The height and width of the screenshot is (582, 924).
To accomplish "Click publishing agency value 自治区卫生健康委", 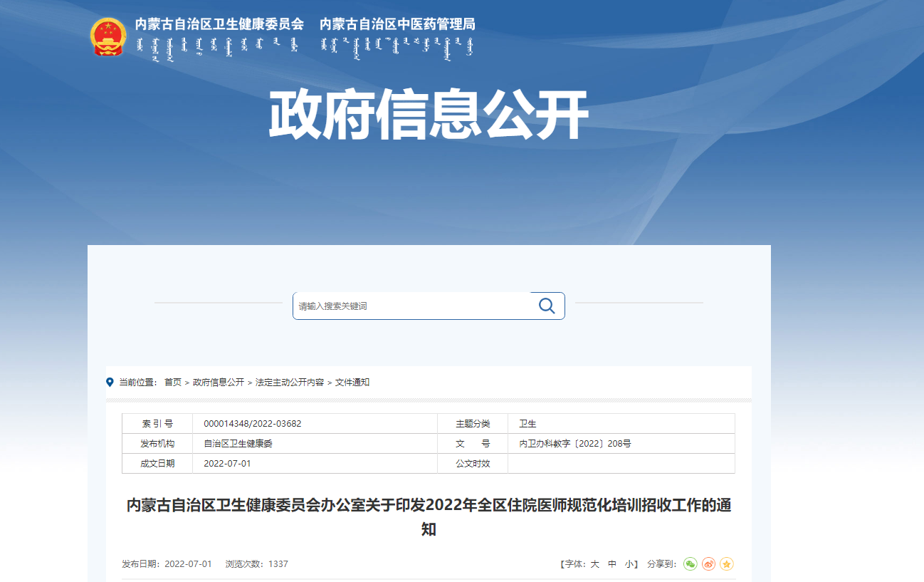I will pyautogui.click(x=238, y=444).
